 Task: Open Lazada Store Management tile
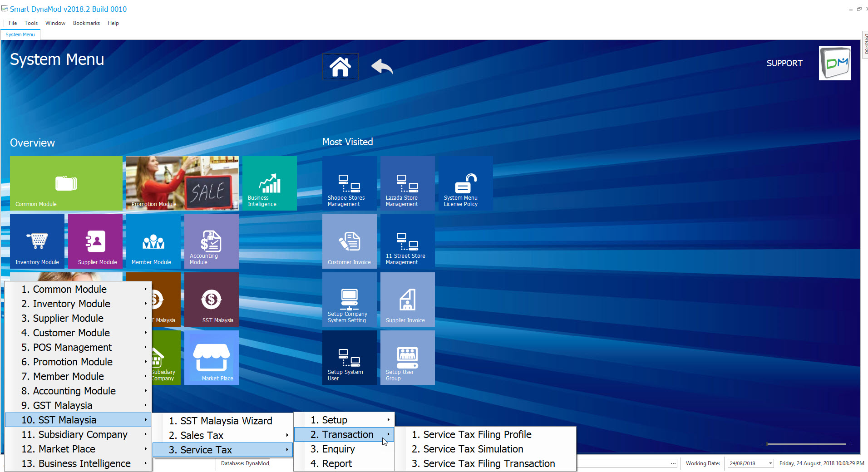[408, 183]
